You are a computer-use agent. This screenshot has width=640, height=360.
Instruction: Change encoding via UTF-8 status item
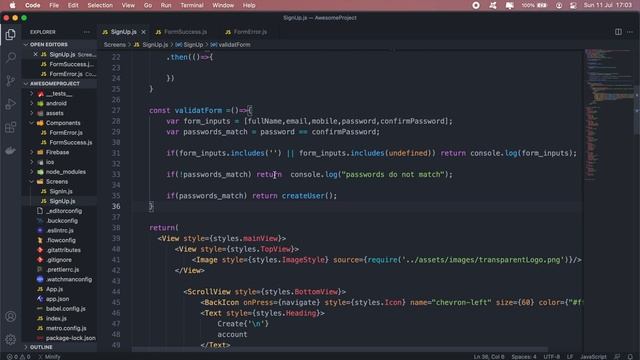click(551, 356)
